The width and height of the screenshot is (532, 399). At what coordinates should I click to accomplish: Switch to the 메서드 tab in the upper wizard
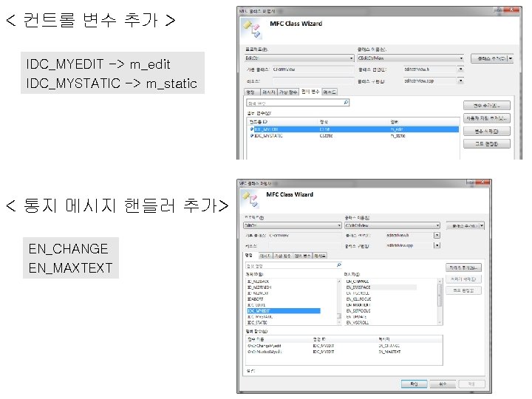click(x=329, y=92)
